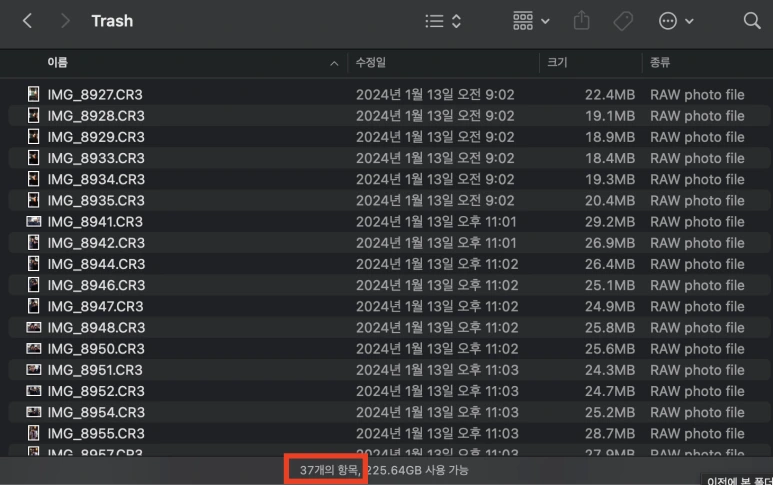Select the IMG_8941.CR3 file thumbnail icon
This screenshot has height=485, width=773.
click(34, 221)
